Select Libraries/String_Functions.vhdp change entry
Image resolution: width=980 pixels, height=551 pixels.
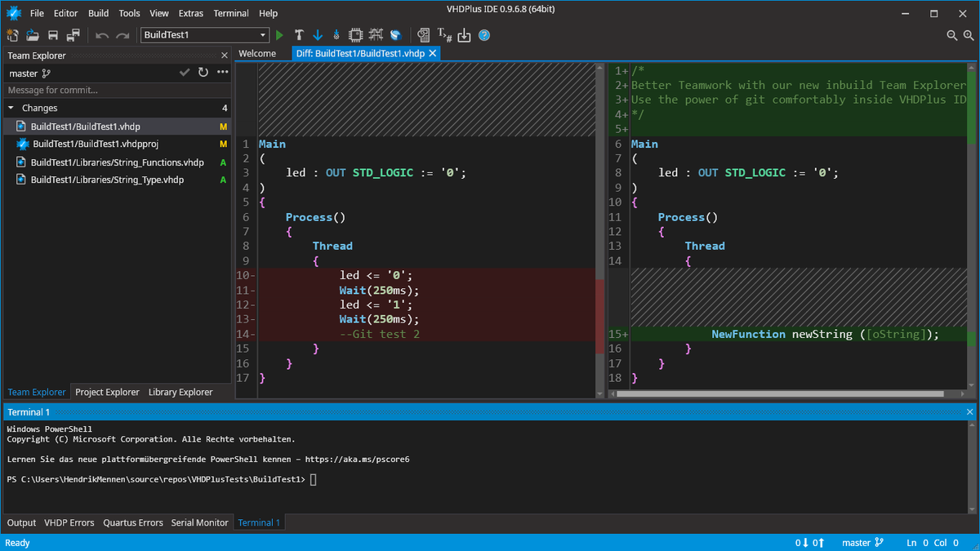(117, 162)
